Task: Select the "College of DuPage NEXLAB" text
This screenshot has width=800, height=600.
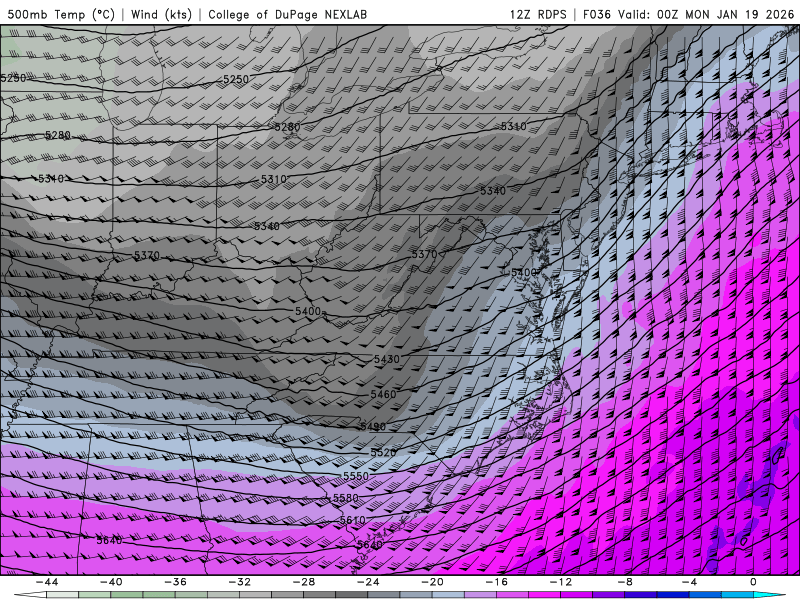Action: pyautogui.click(x=287, y=14)
